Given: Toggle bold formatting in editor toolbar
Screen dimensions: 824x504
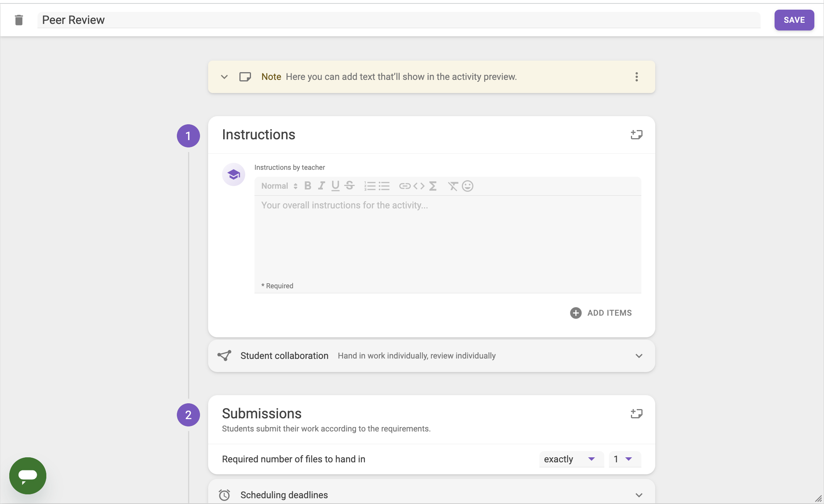Looking at the screenshot, I should click(308, 186).
